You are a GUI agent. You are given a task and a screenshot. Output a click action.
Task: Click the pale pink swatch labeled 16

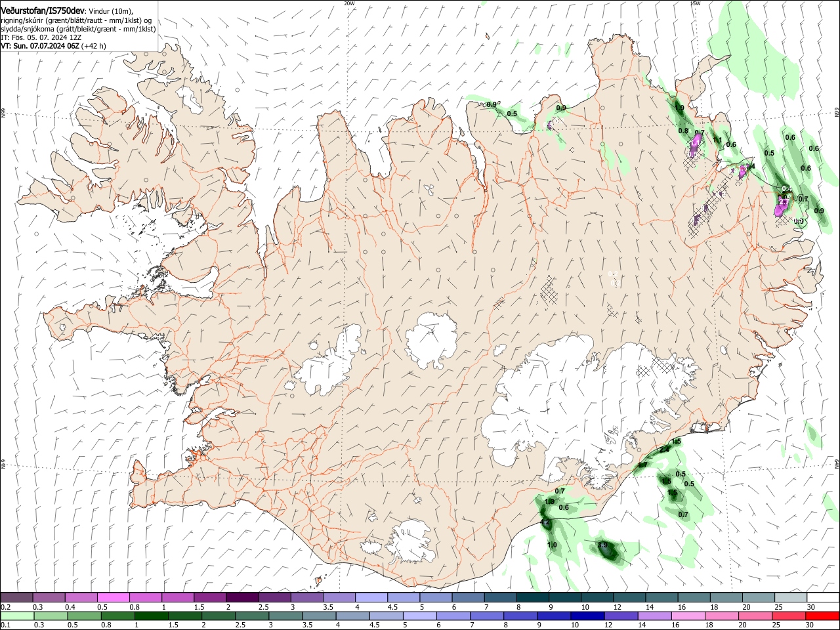pos(689,616)
